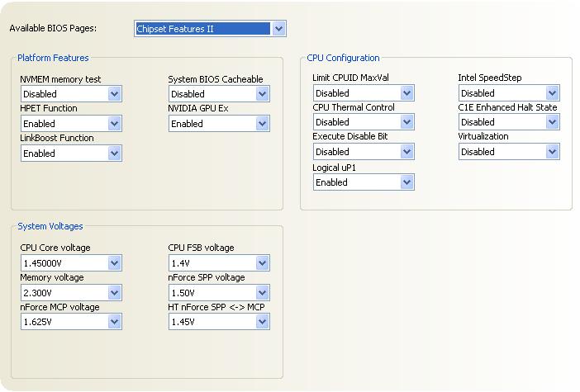Open the Execute Disable Bit dropdown
This screenshot has width=580, height=392.
[x=406, y=152]
